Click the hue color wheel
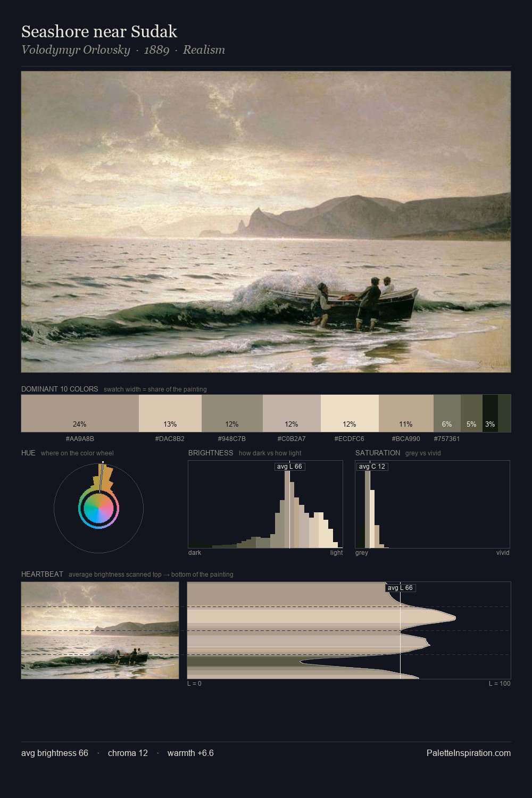 [x=98, y=509]
